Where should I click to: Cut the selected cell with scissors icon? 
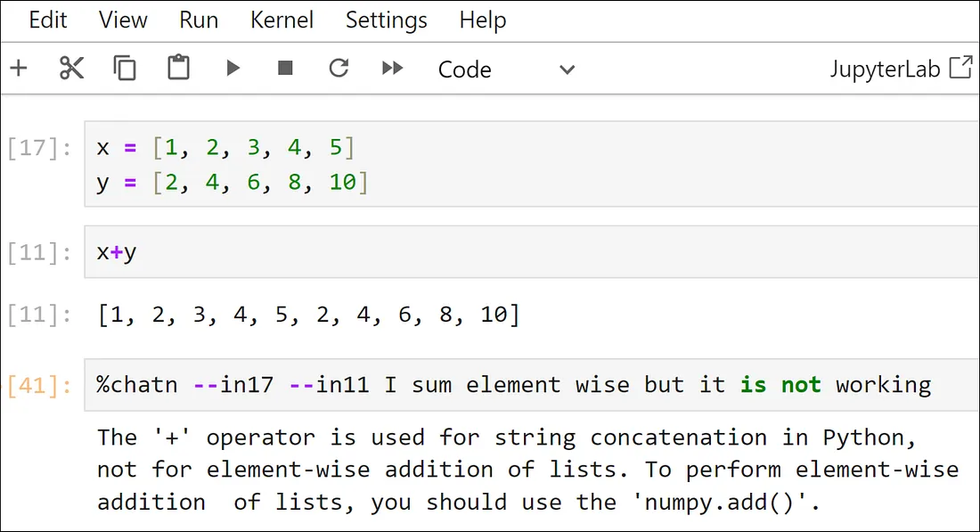coord(71,68)
